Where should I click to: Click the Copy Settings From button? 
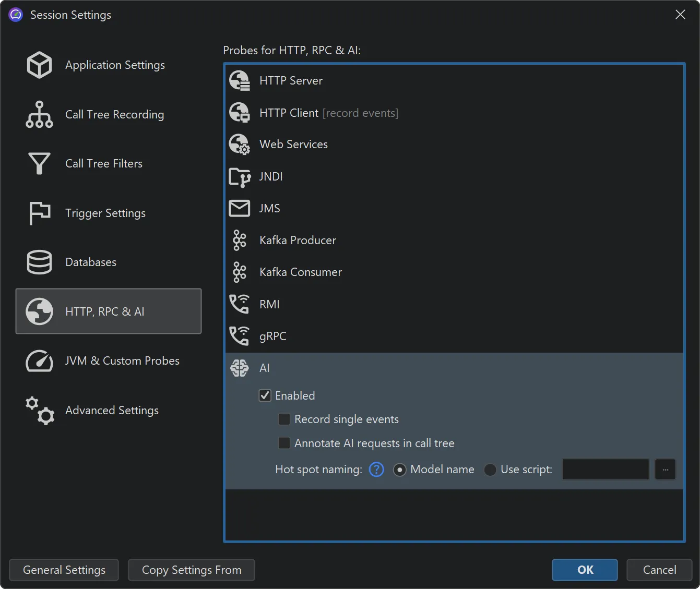191,570
